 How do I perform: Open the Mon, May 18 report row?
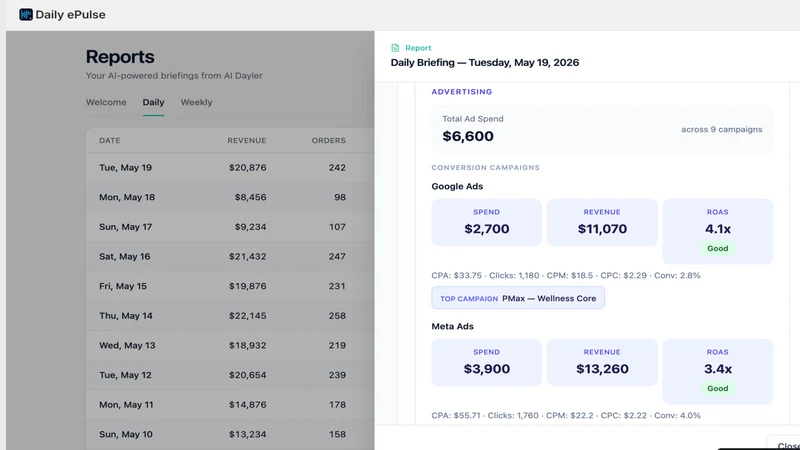coord(230,197)
